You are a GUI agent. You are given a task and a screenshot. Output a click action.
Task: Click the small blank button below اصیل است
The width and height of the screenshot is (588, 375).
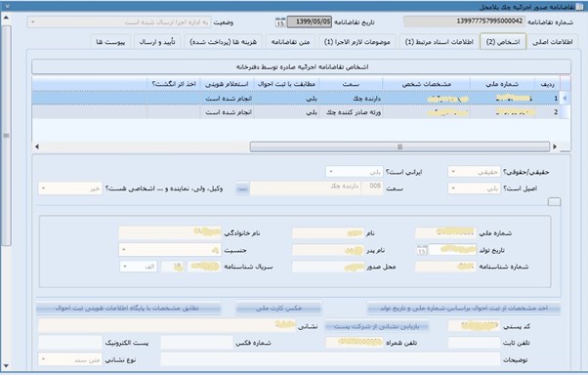(554, 202)
